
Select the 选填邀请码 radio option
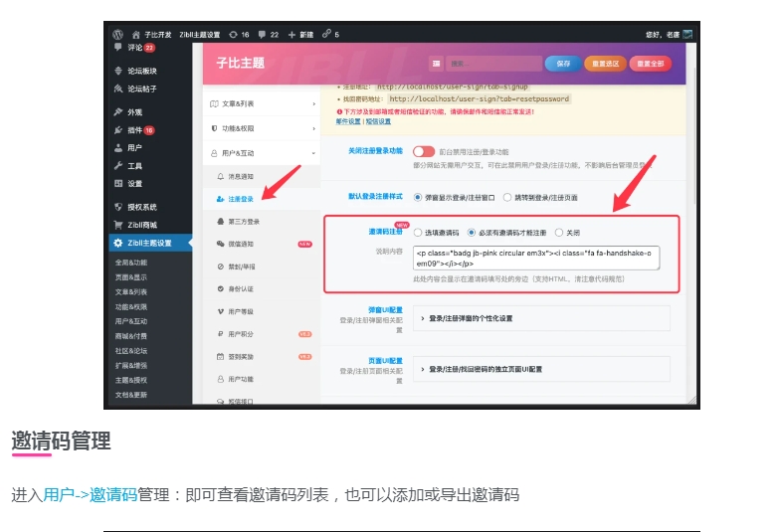point(418,233)
